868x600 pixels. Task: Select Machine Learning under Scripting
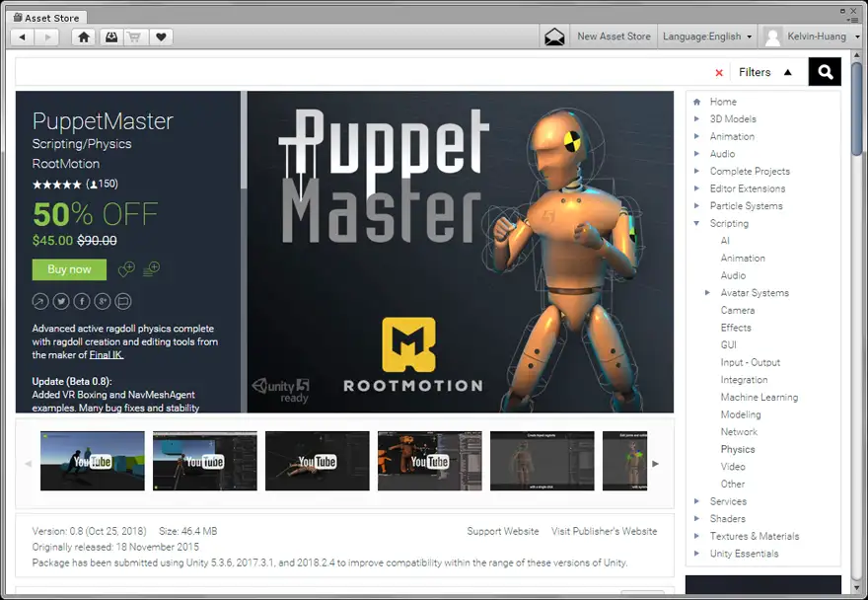[x=759, y=398]
